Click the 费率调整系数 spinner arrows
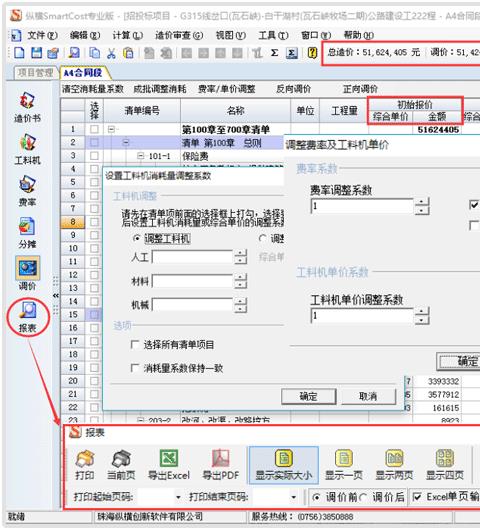Screen dimensions: 480x529 tap(421, 206)
